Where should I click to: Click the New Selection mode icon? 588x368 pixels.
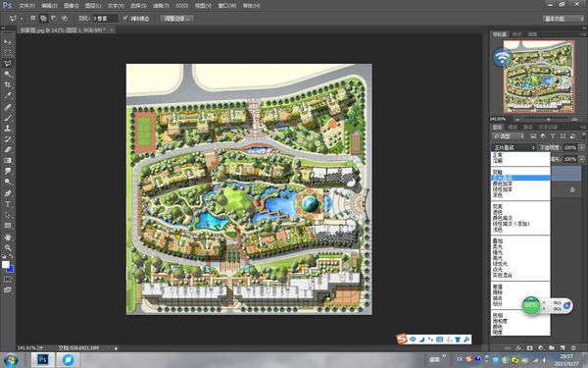(33, 18)
